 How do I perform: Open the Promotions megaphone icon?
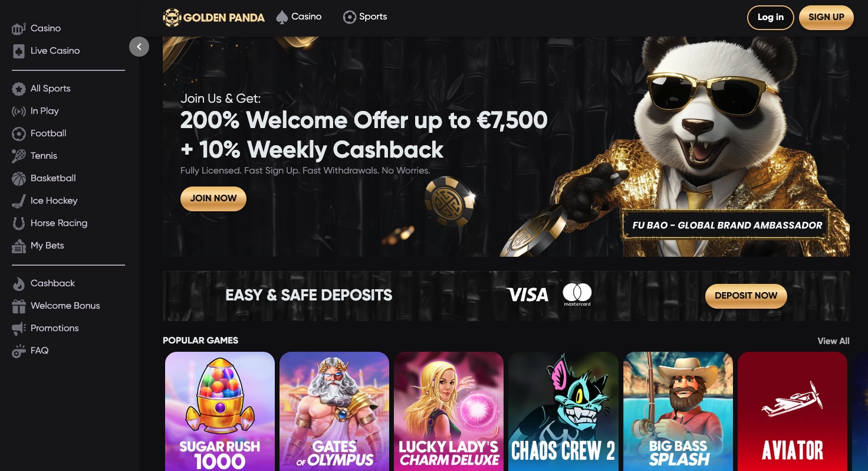19,328
